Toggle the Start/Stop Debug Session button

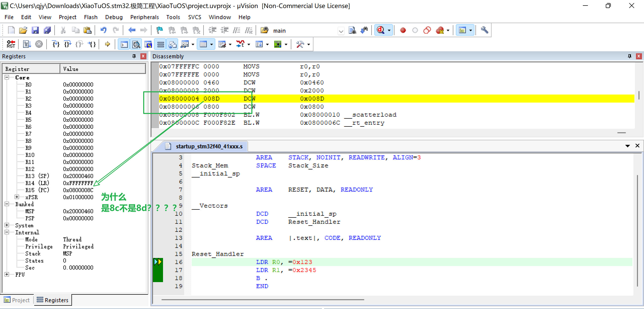point(380,30)
